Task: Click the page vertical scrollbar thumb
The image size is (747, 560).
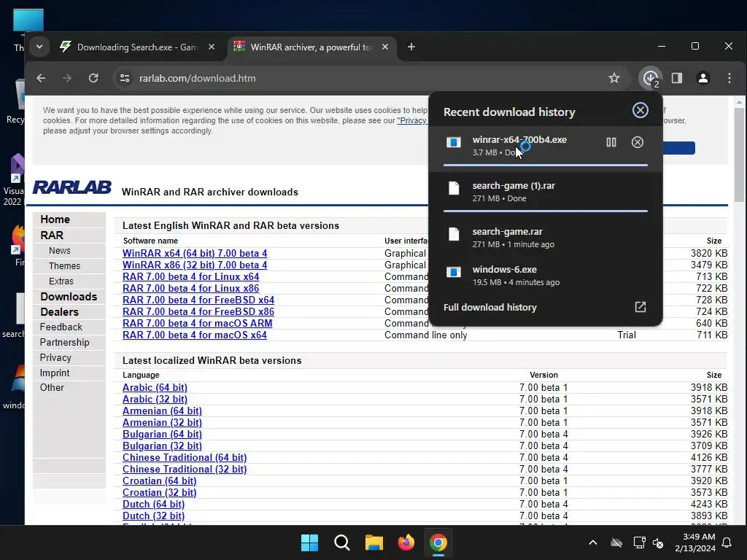Action: pos(739,155)
